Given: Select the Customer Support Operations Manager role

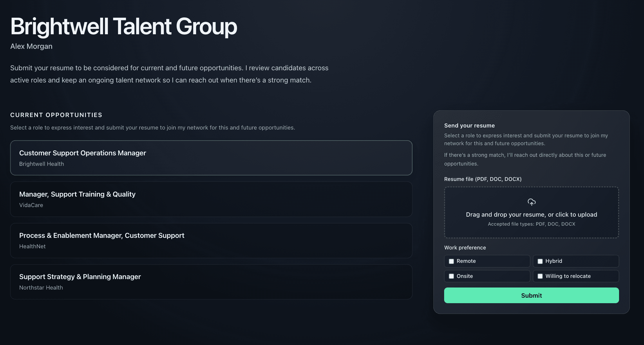Looking at the screenshot, I should pyautogui.click(x=211, y=158).
